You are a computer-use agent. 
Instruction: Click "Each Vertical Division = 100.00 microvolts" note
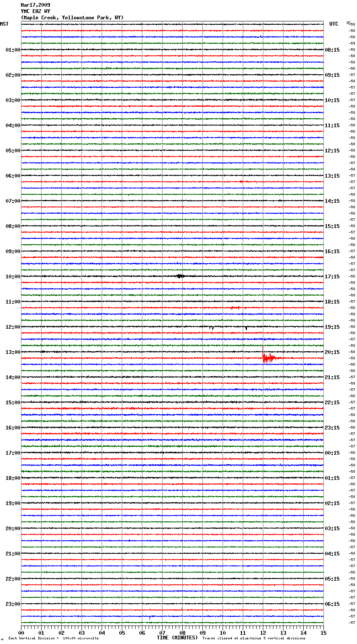tap(53, 639)
